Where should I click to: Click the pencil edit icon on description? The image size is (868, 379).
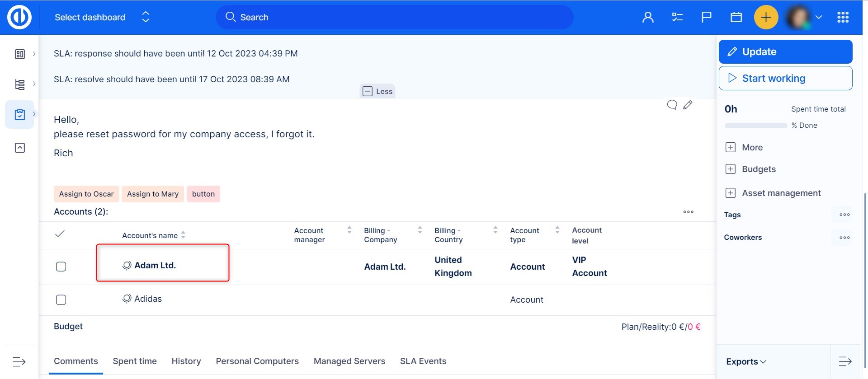688,105
